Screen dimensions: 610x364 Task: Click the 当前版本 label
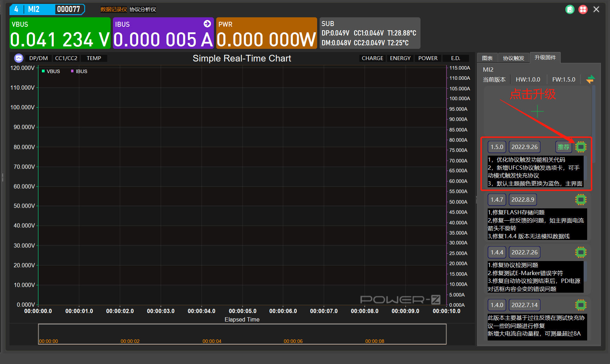[494, 79]
